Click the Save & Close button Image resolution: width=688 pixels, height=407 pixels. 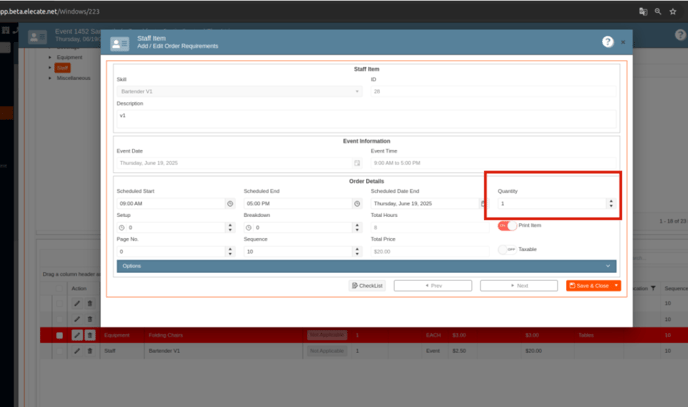click(x=589, y=286)
